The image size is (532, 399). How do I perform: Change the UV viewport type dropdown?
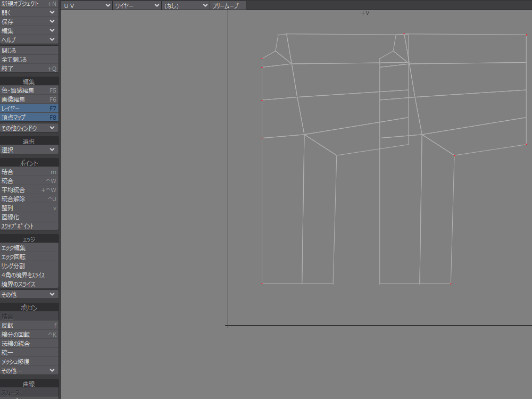(x=86, y=5)
